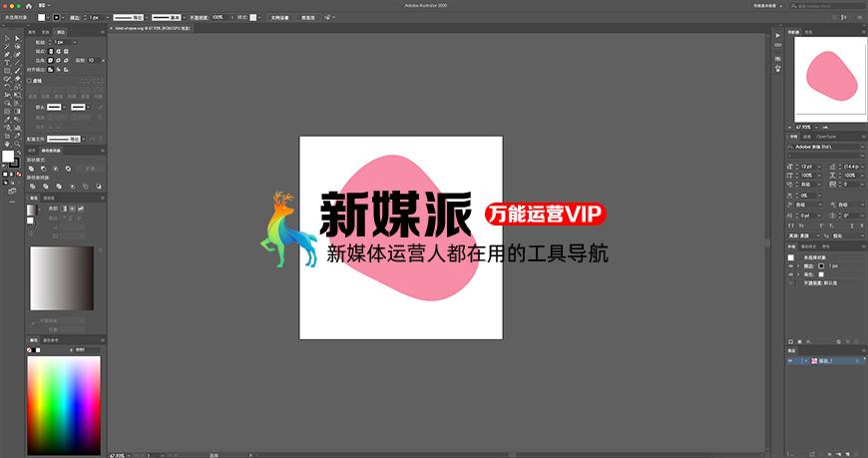This screenshot has height=458, width=868.
Task: Pick the Pen tool
Action: click(7, 54)
